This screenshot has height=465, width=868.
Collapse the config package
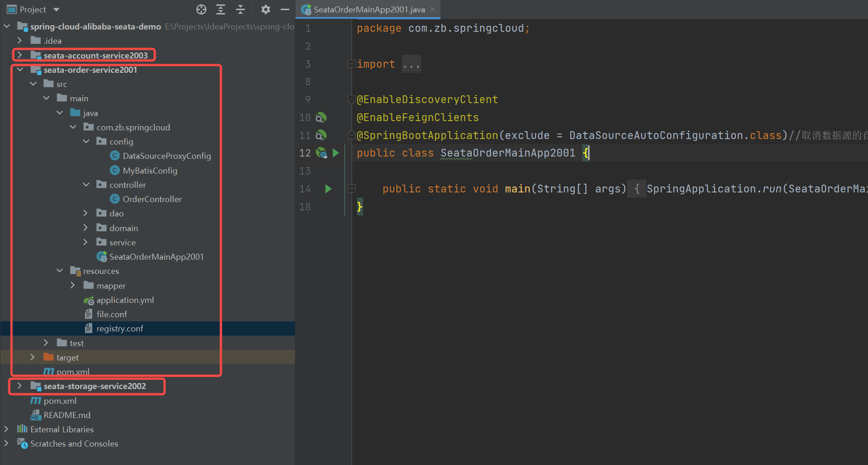click(86, 141)
